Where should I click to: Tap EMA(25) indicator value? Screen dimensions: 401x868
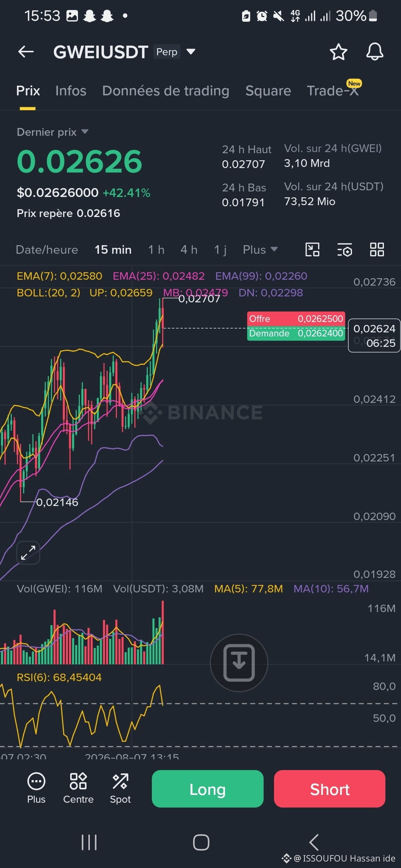point(159,276)
